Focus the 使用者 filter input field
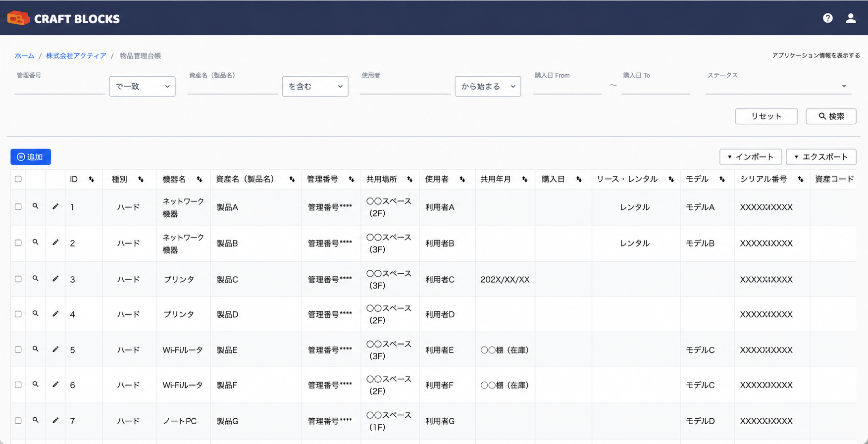The height and width of the screenshot is (444, 868). tap(405, 87)
